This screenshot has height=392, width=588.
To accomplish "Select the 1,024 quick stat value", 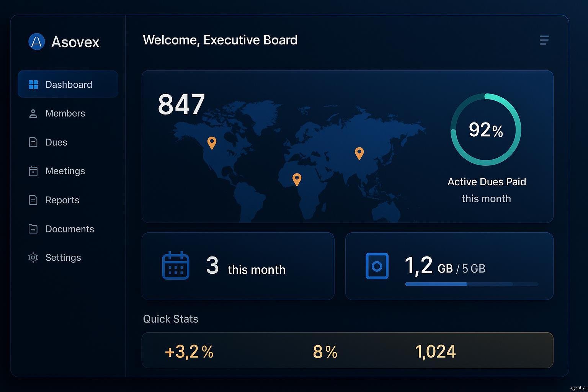I will pyautogui.click(x=435, y=350).
